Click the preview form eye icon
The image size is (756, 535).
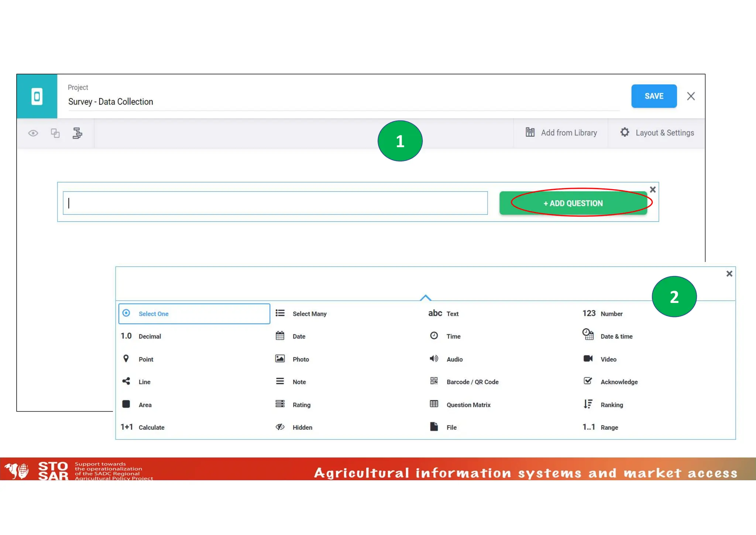(33, 133)
